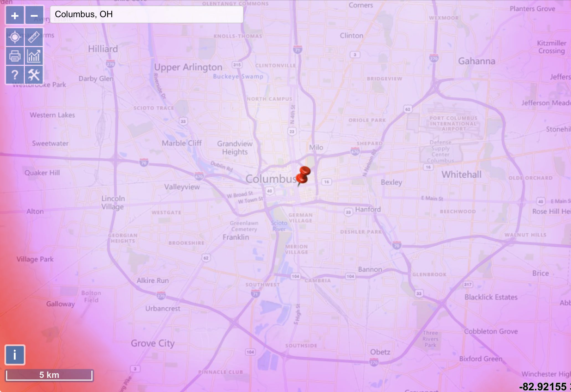The width and height of the screenshot is (571, 392).
Task: Click the Whitehall label
Action: [461, 174]
